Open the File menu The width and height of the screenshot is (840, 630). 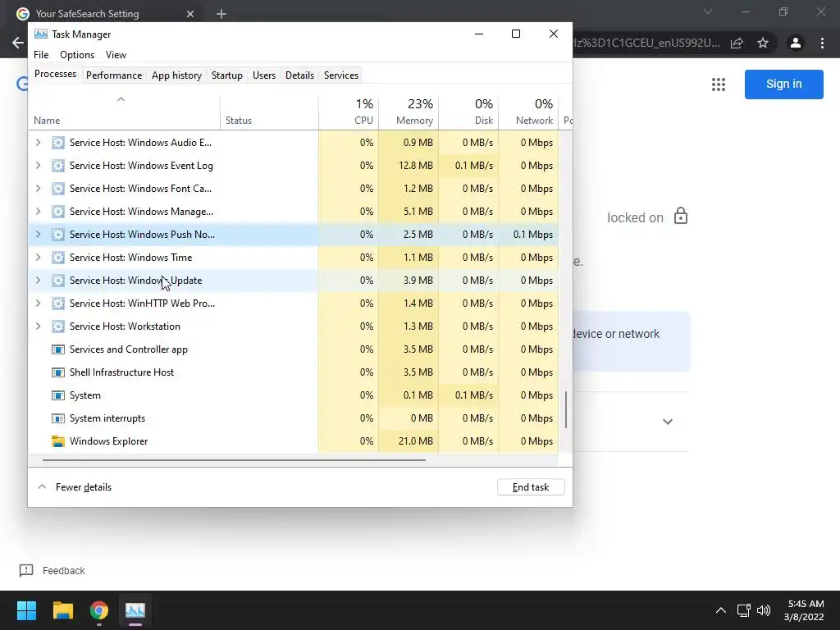click(41, 55)
